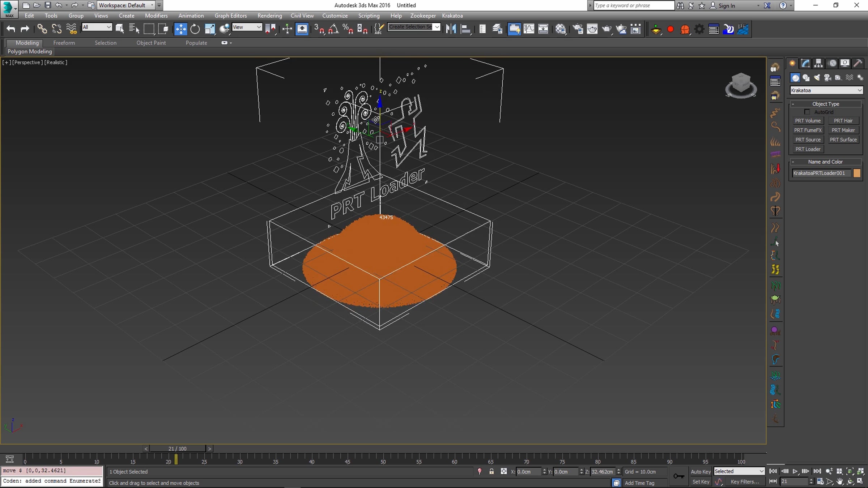Click the Pan View hand icon
This screenshot has height=488, width=868.
(840, 481)
